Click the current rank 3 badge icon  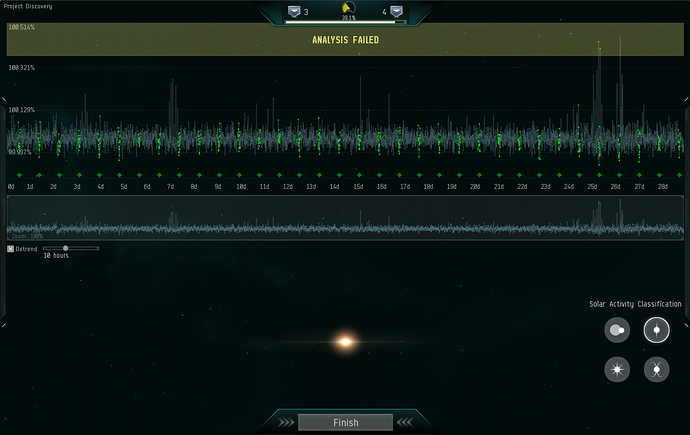pos(294,11)
